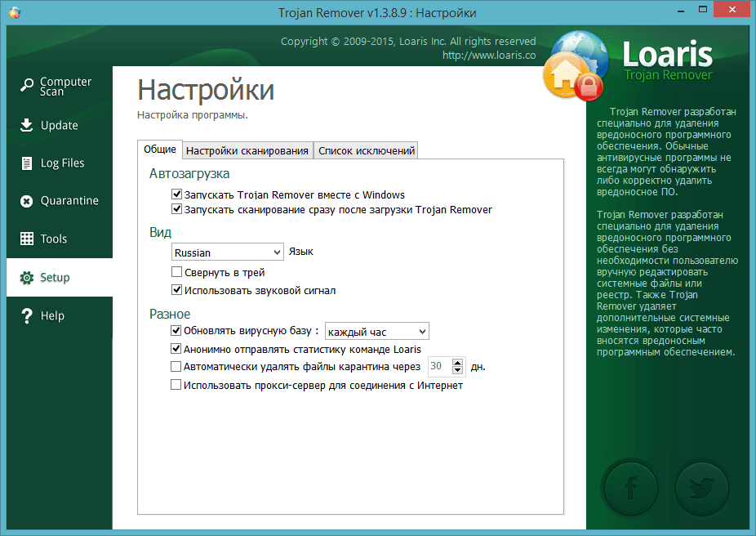This screenshot has width=756, height=536.
Task: Click the Настройки page heading
Action: (206, 90)
